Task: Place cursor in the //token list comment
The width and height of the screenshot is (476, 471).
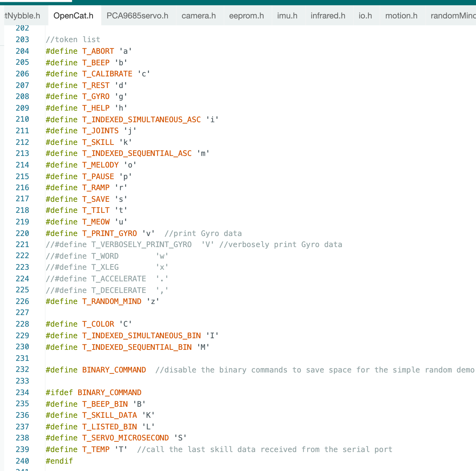Action: (x=73, y=40)
